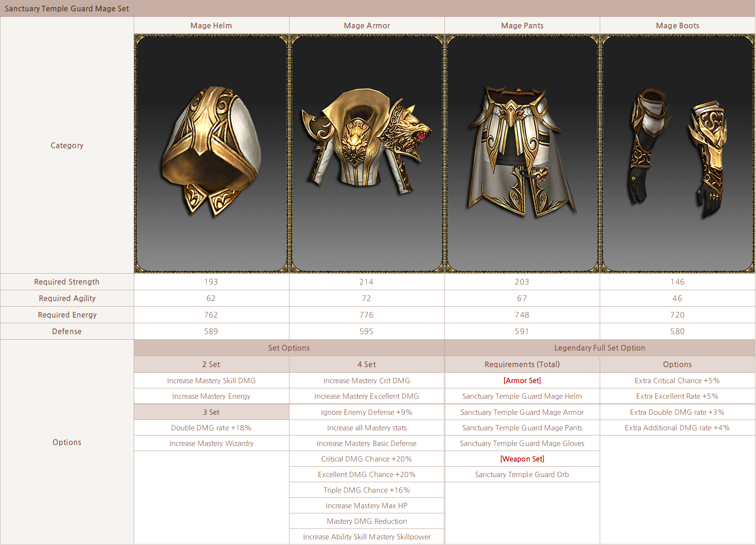Select Defense value 580
The width and height of the screenshot is (756, 545).
click(677, 331)
